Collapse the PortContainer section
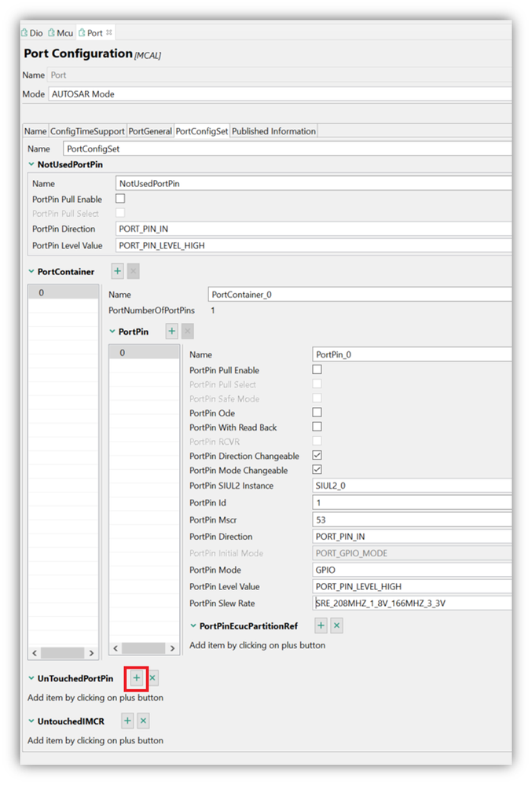This screenshot has width=532, height=785. click(x=31, y=272)
